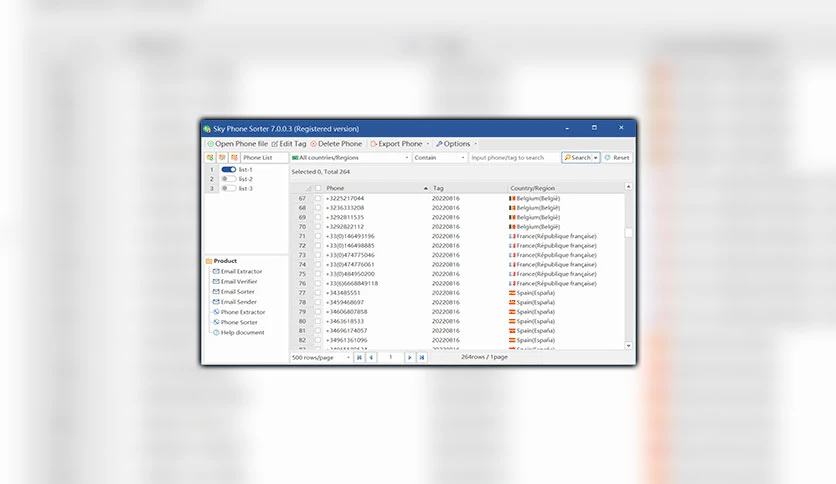Click the Belgium flag in row 67

(x=512, y=198)
